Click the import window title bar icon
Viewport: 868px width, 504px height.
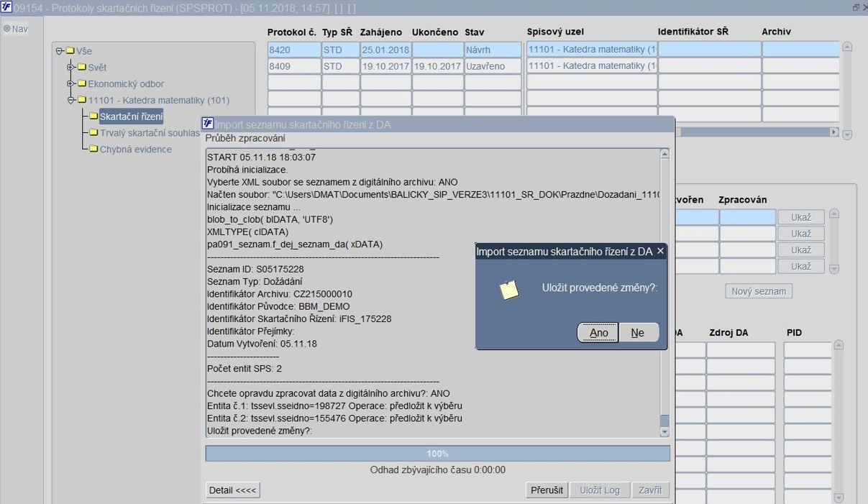pos(208,124)
